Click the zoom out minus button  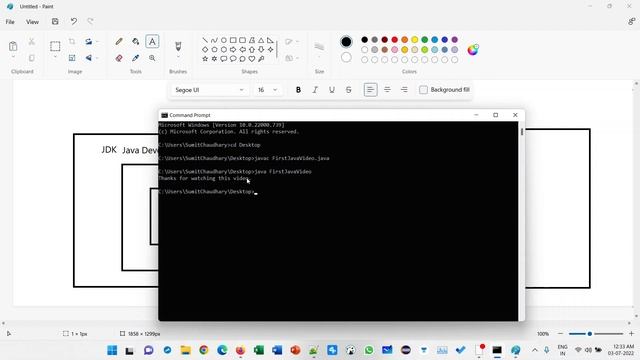(x=560, y=334)
